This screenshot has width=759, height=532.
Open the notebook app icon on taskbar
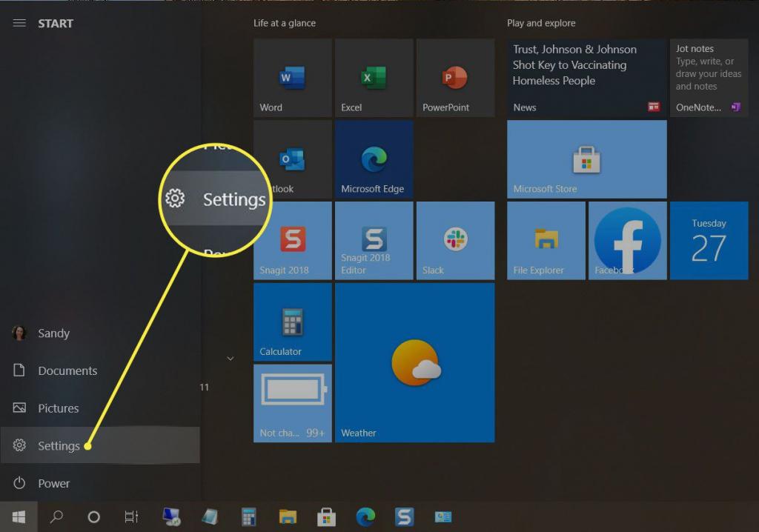(210, 517)
